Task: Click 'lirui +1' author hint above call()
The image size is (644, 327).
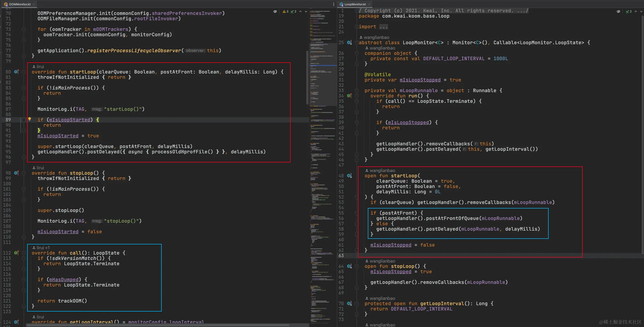Action: click(41, 248)
